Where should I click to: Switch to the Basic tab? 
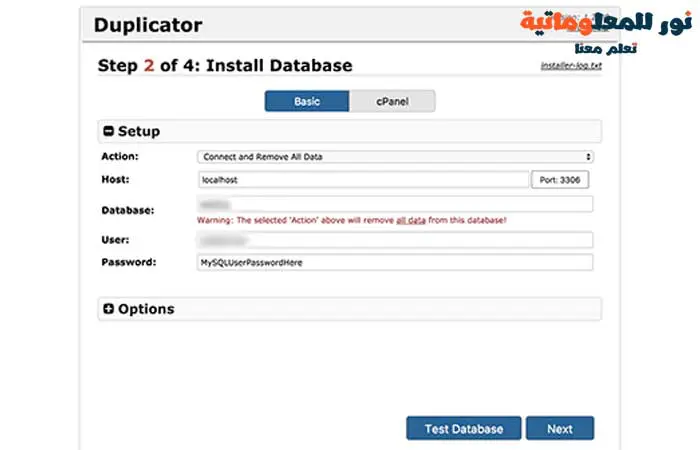[x=307, y=101]
